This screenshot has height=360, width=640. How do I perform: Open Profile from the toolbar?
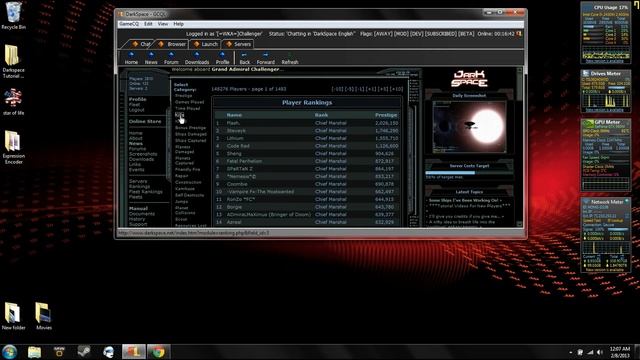(222, 58)
